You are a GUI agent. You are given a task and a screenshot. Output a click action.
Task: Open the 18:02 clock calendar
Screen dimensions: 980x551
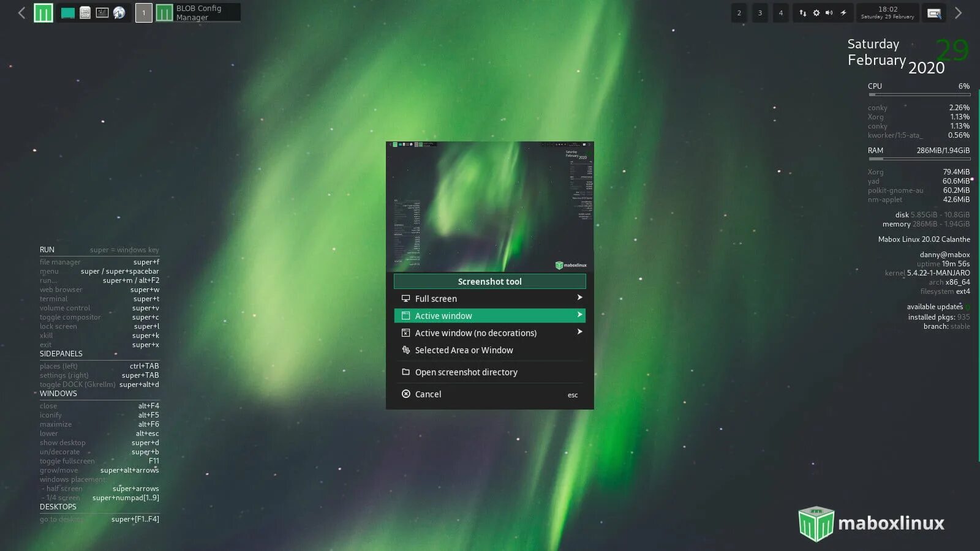click(888, 13)
